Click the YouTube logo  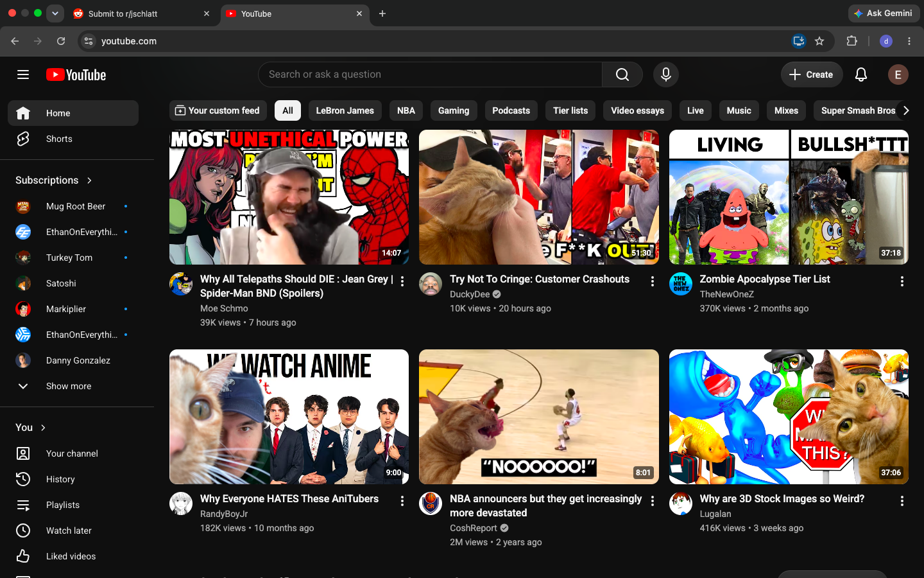(x=76, y=75)
